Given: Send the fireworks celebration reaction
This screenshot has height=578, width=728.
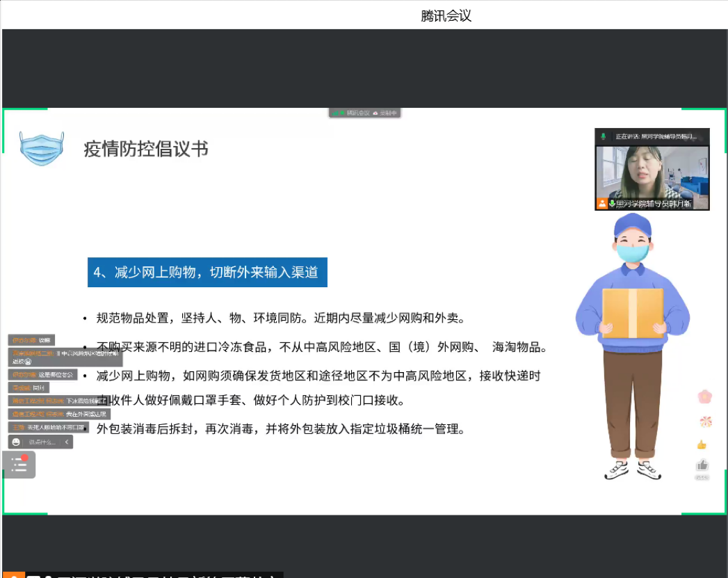Looking at the screenshot, I should (704, 422).
